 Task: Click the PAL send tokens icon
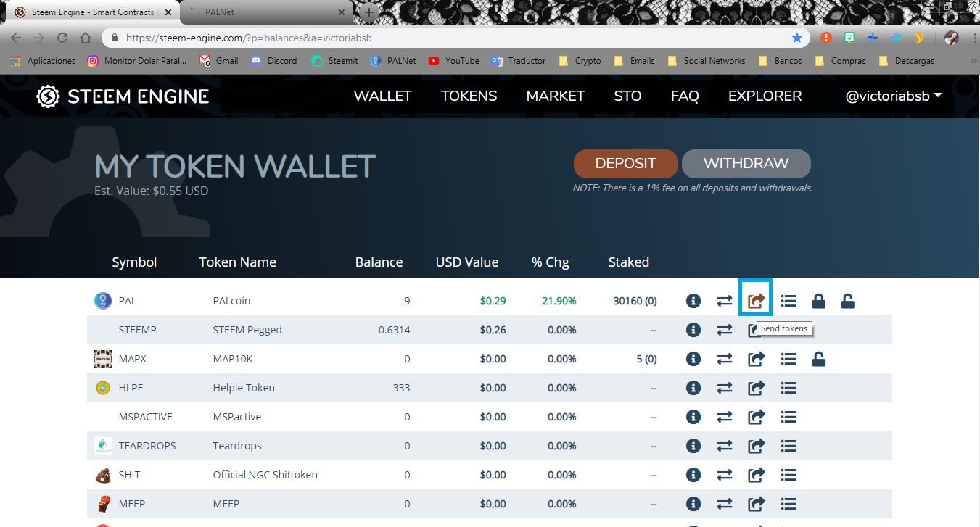756,301
